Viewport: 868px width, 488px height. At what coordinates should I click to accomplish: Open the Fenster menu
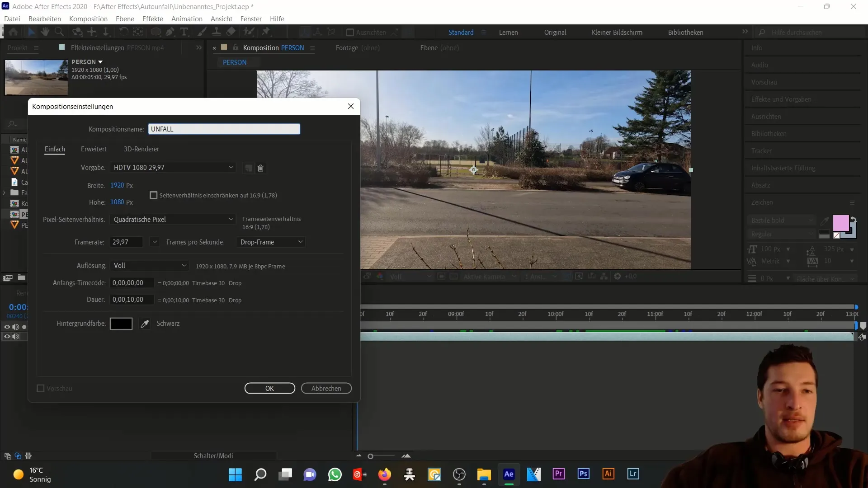pos(251,19)
